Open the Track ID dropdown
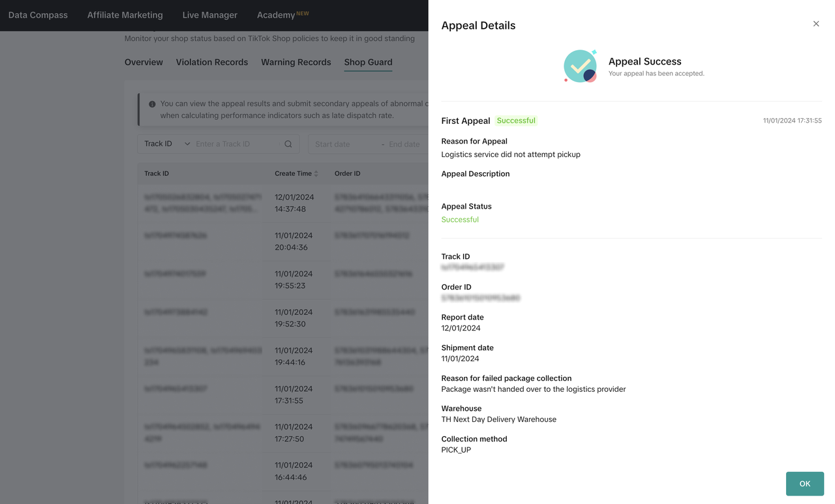The width and height of the screenshot is (835, 504). point(167,144)
